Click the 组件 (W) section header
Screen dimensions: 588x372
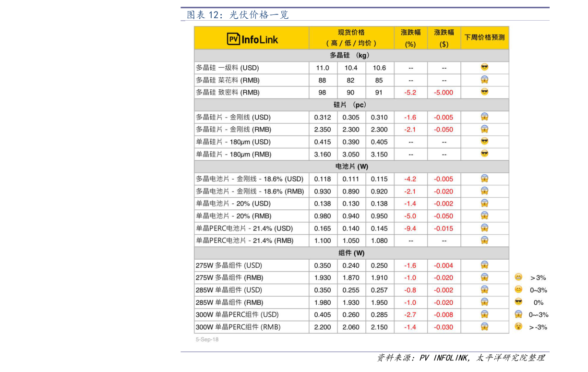[351, 253]
